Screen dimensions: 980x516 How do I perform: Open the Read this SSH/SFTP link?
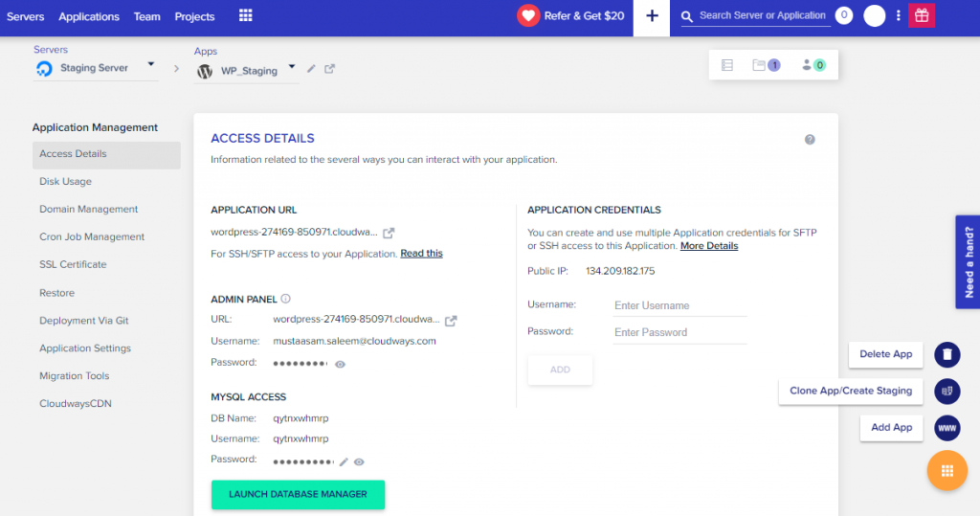[421, 254]
